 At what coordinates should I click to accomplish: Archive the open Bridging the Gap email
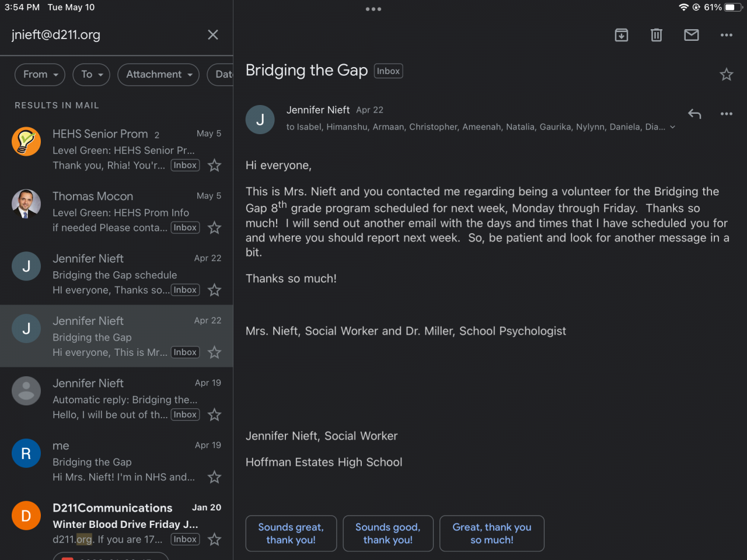coord(622,35)
